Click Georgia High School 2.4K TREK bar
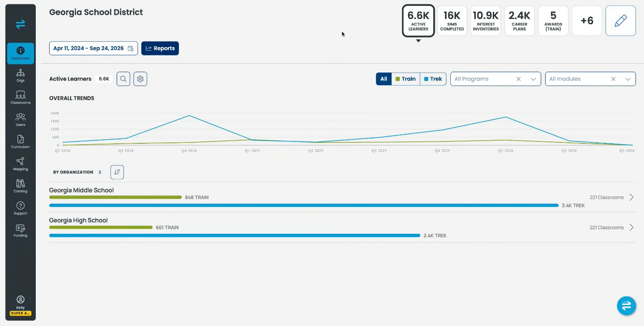The width and height of the screenshot is (644, 326). [x=235, y=236]
